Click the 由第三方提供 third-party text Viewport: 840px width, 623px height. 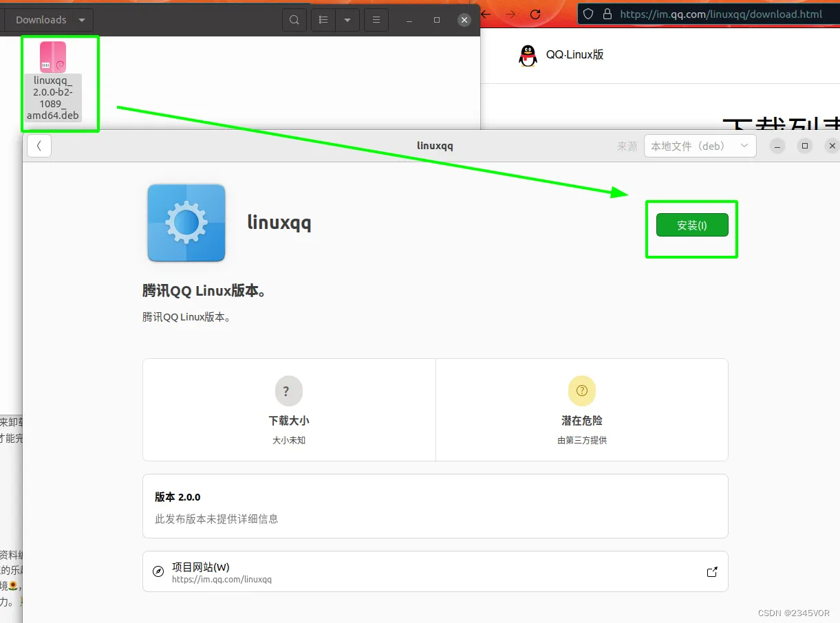pyautogui.click(x=582, y=440)
